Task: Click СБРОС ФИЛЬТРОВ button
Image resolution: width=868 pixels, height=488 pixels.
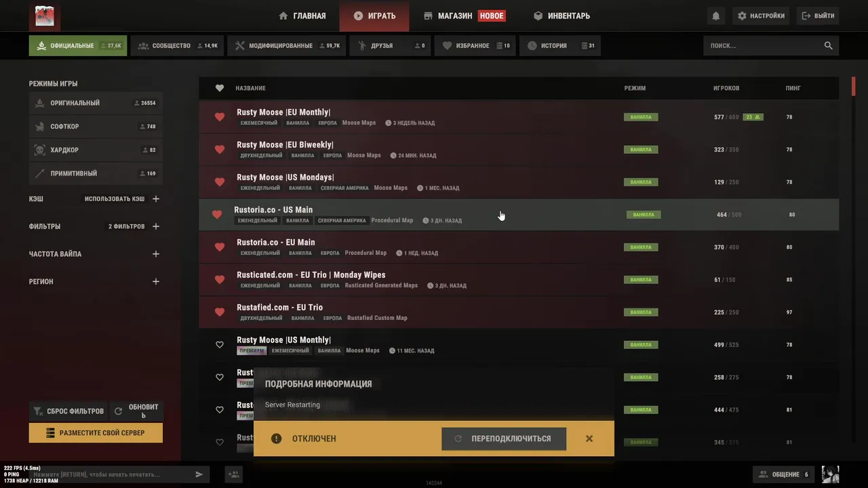Action: [68, 411]
